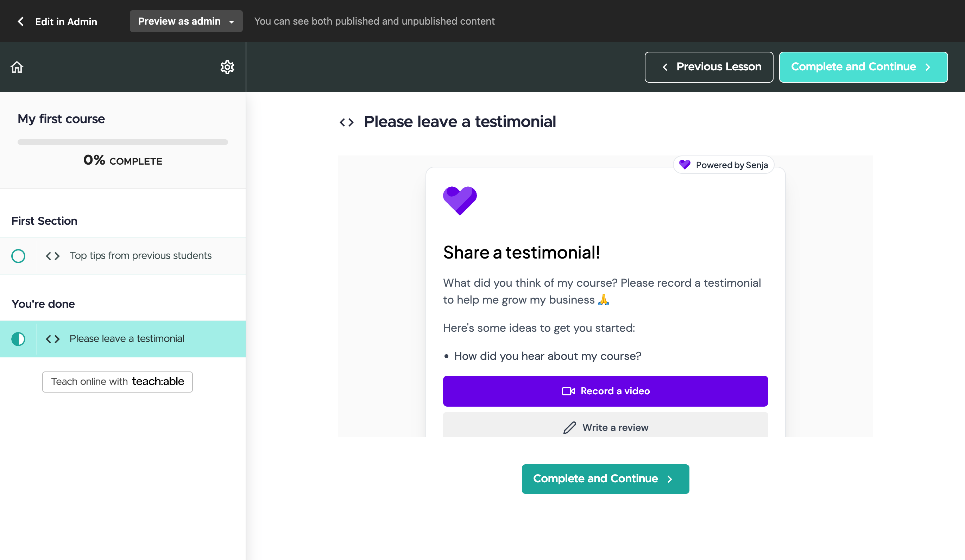Click the Write a review button
Viewport: 965px width, 560px height.
[x=605, y=425]
